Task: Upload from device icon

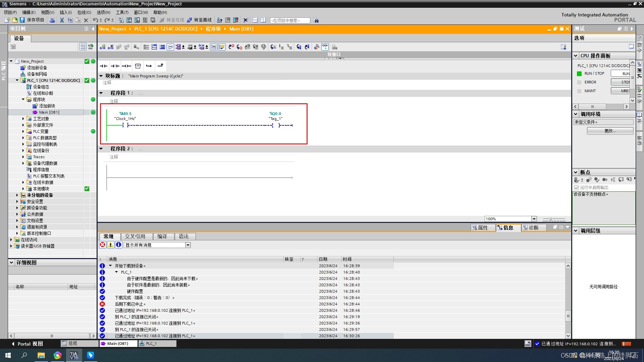Action: point(137,20)
